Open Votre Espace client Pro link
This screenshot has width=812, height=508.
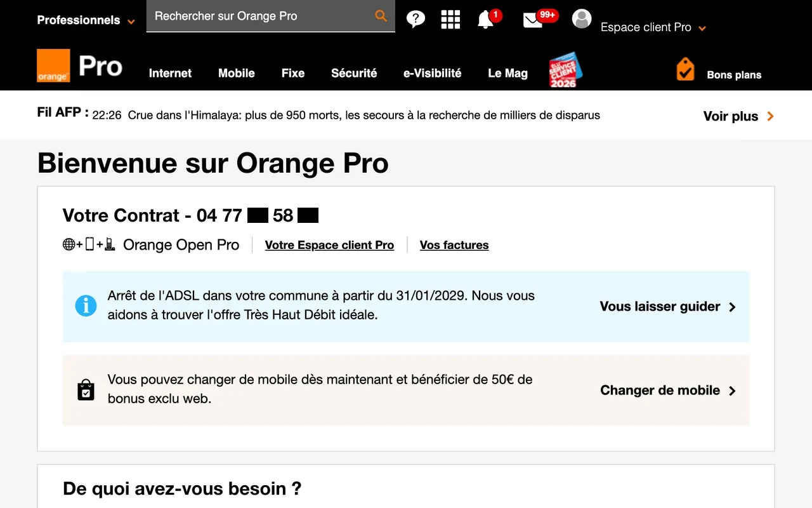coord(329,245)
